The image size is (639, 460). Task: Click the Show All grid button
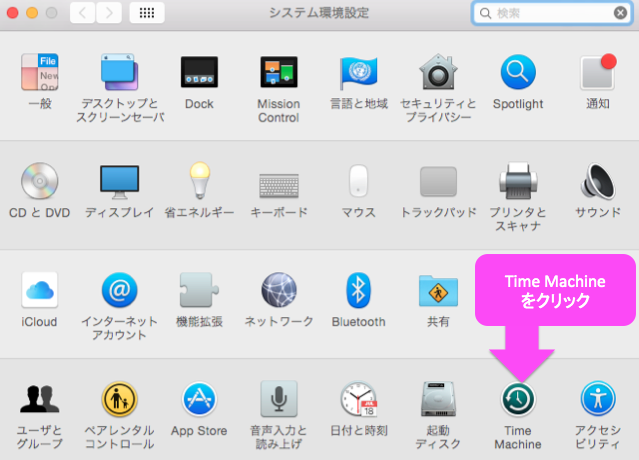pos(147,13)
